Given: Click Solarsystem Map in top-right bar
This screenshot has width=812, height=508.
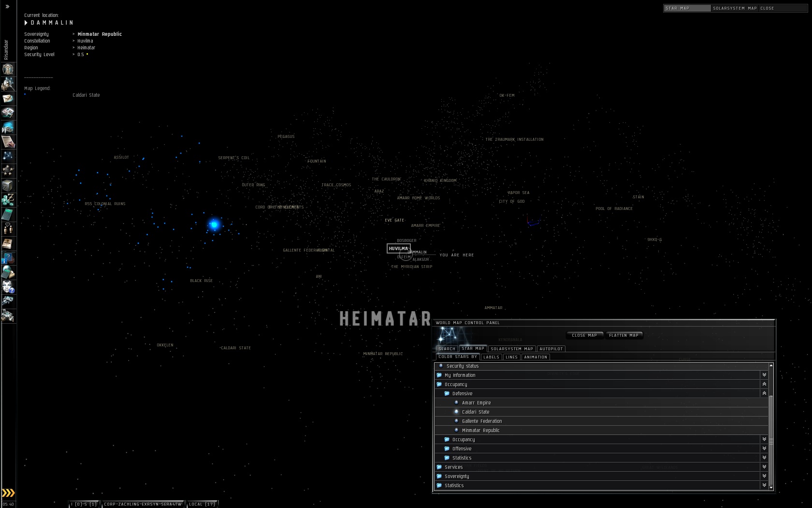Looking at the screenshot, I should point(735,8).
